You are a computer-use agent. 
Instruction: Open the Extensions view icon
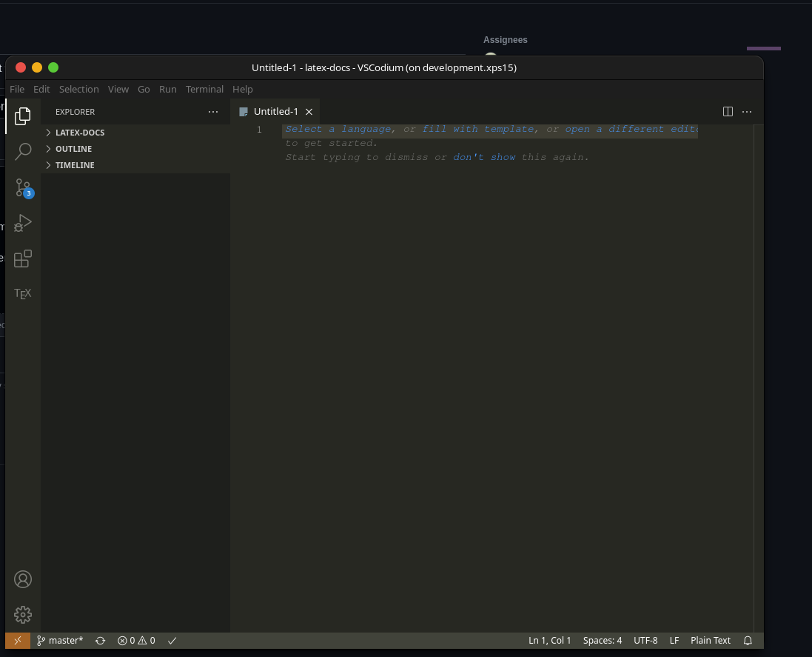(23, 259)
